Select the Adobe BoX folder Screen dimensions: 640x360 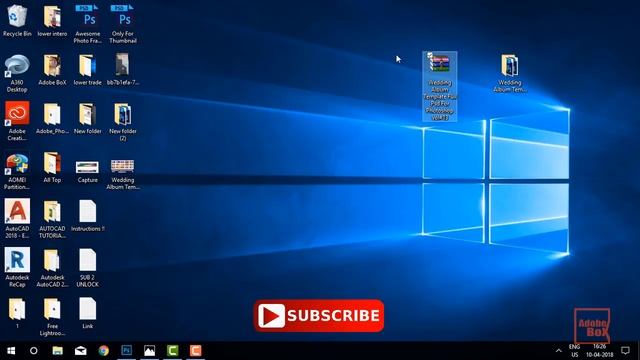click(x=52, y=70)
